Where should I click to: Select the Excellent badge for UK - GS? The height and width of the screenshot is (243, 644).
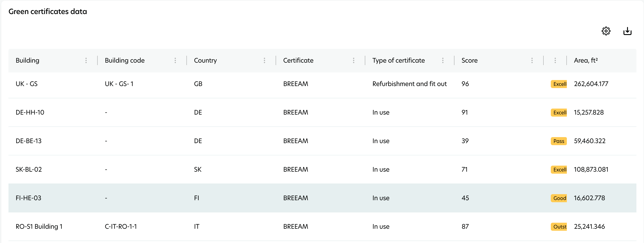(559, 84)
